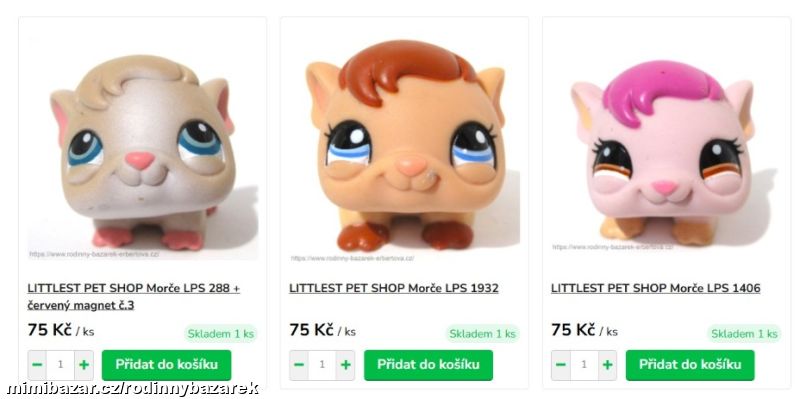Screen dimensions: 800x399
Task: Click the gray guinea pig product image
Action: coord(143,148)
